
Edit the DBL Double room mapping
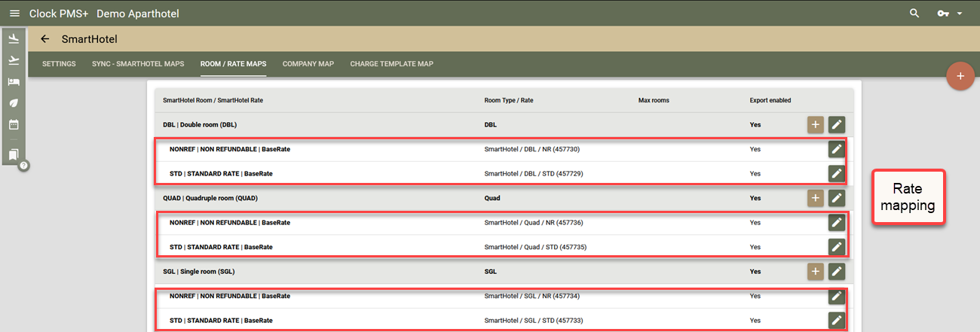pos(836,125)
